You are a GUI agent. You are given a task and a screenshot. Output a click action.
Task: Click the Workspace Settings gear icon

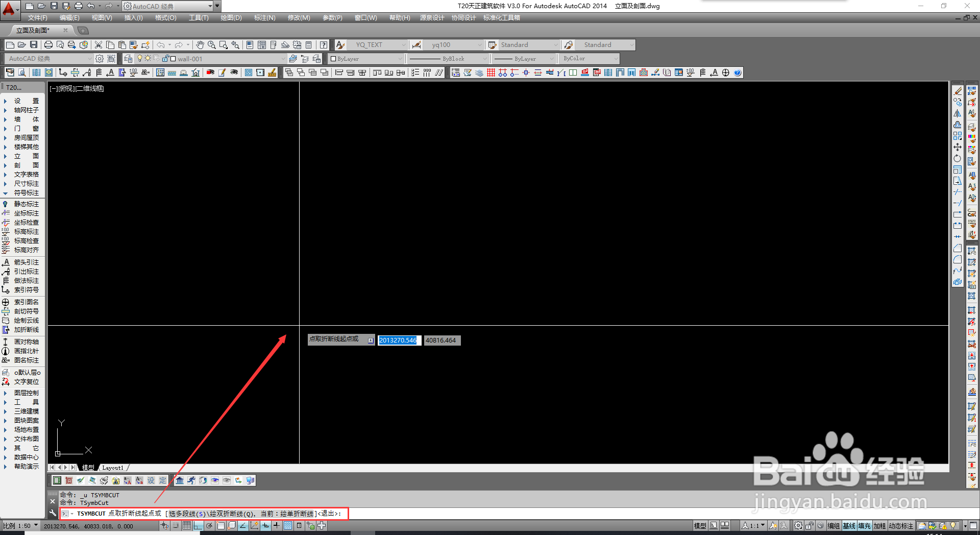click(100, 59)
